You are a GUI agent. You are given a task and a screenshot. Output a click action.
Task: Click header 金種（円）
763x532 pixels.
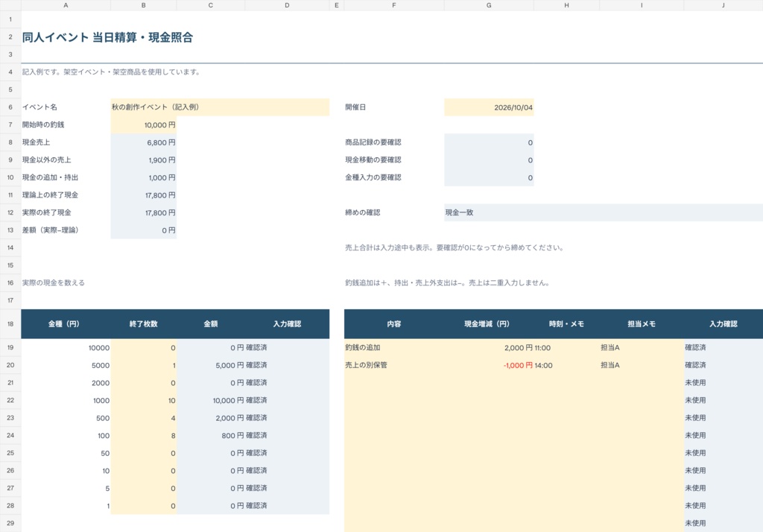(64, 323)
